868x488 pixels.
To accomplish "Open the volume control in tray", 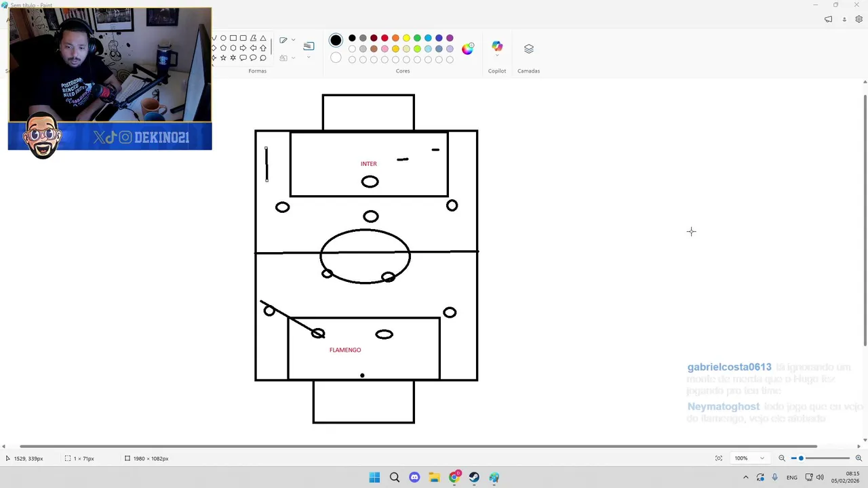I will pyautogui.click(x=820, y=478).
